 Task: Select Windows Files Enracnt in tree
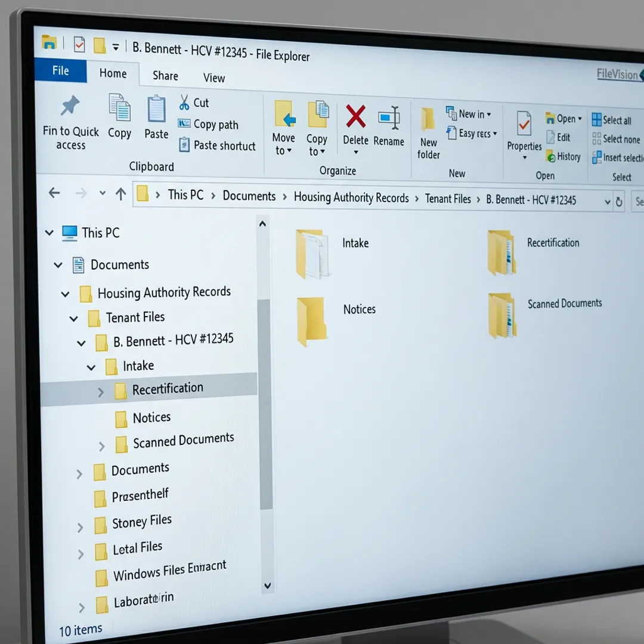pos(160,571)
